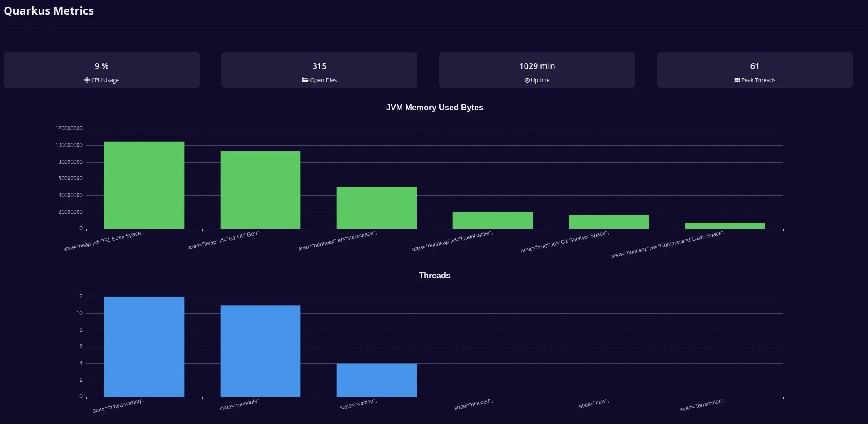Viewport: 868px width, 424px height.
Task: Click the Uptime label
Action: point(540,80)
